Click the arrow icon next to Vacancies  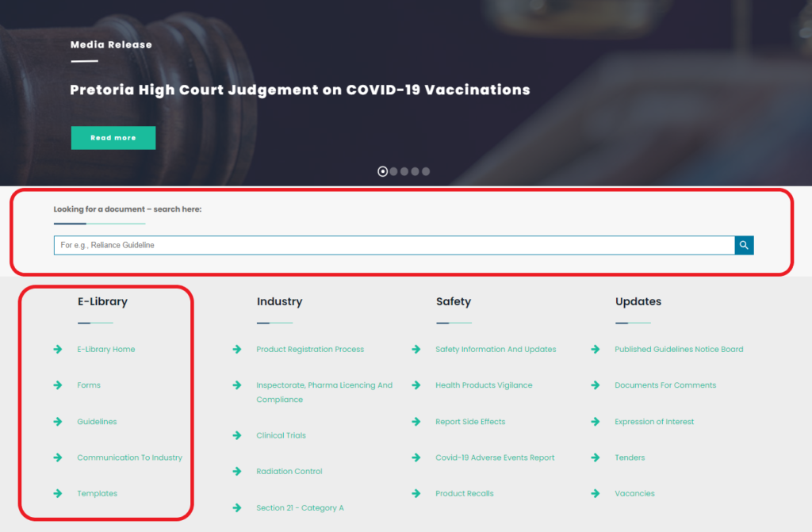[x=596, y=493]
